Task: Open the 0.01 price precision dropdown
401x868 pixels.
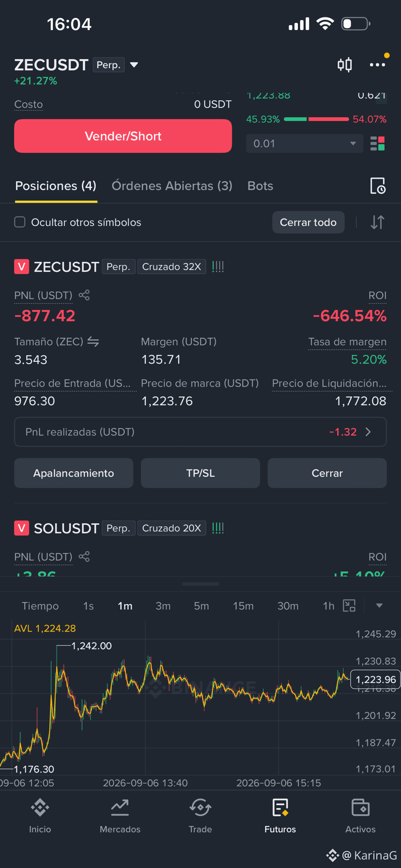Action: pos(305,143)
